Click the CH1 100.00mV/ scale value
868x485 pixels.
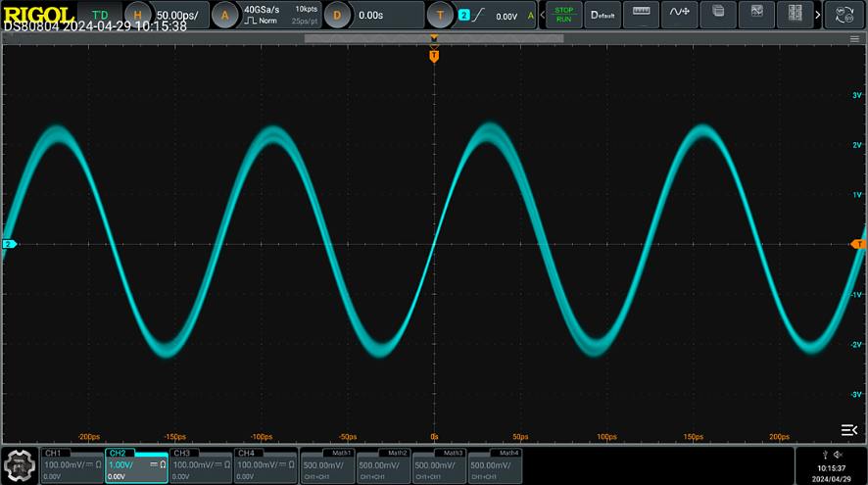(65, 465)
